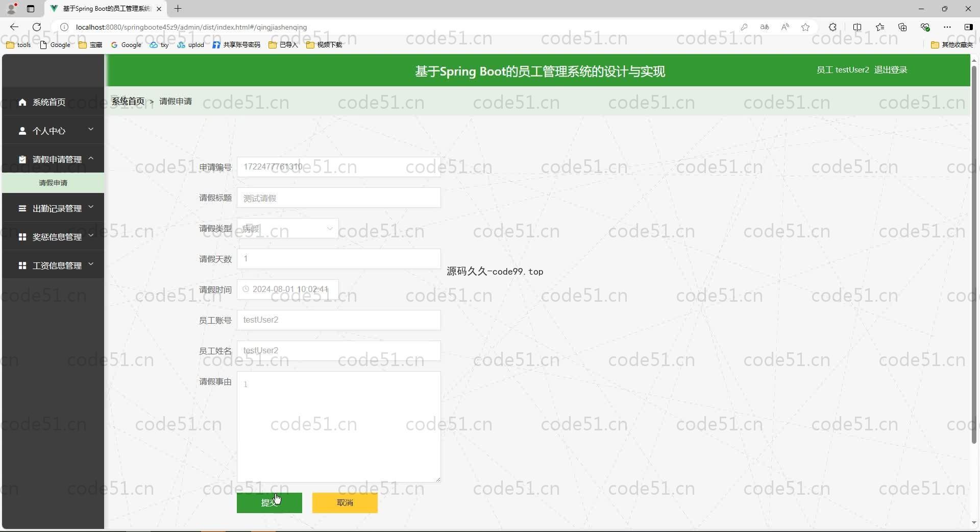Open 奖惩信息管理 sidebar menu

pos(53,237)
